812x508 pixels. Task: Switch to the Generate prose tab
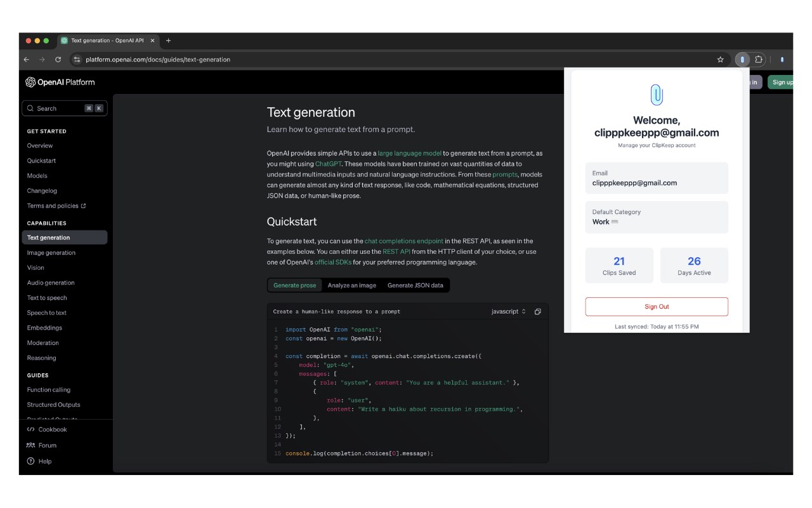click(x=294, y=286)
